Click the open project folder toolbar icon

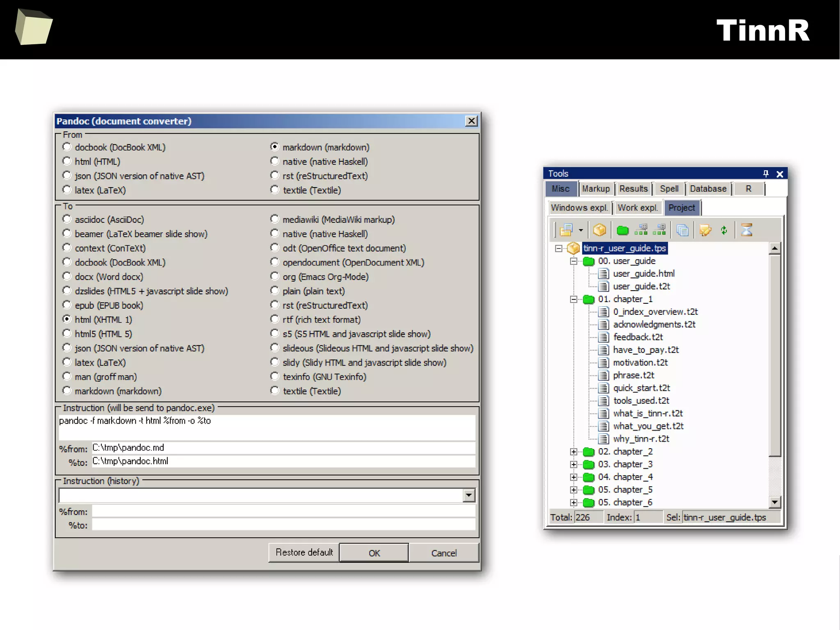point(566,230)
